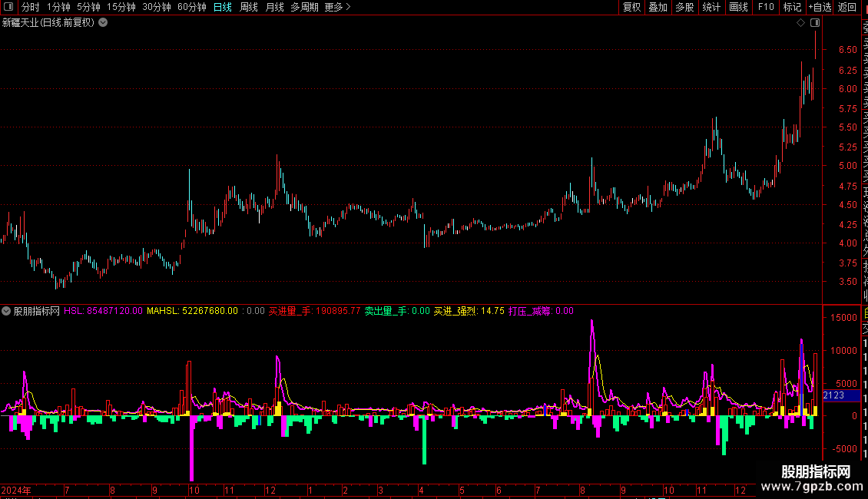The image size is (868, 499).
Task: Open the dropdown arrow beside 新疆天业 title
Action: [103, 23]
